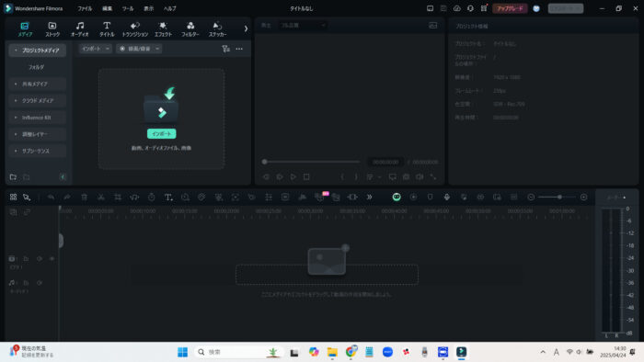Open the media panel three-dots menu
The image size is (644, 362).
coord(239,49)
